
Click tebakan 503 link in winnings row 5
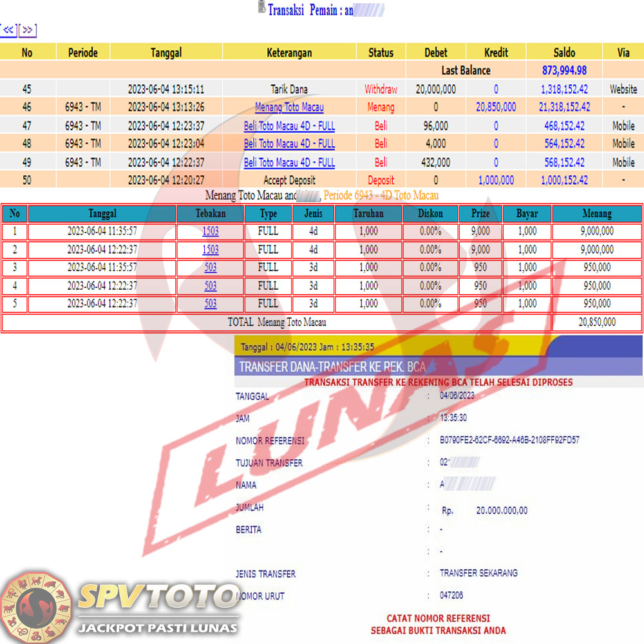pyautogui.click(x=211, y=303)
